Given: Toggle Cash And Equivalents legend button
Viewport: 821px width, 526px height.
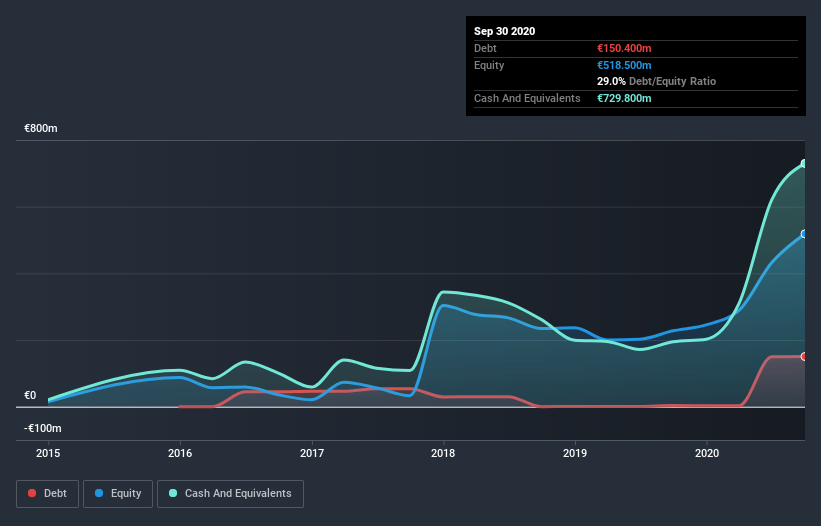Looking at the screenshot, I should click(x=230, y=494).
